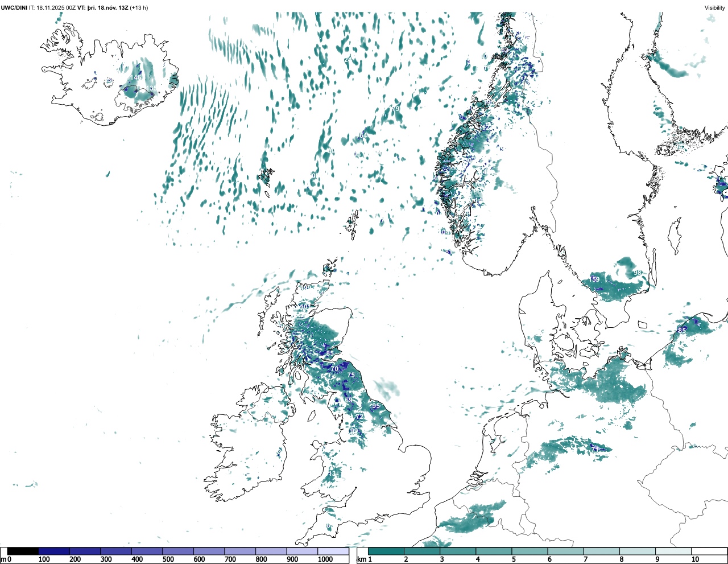
Task: Click the "km" unit label in legend
Action: click(x=361, y=559)
